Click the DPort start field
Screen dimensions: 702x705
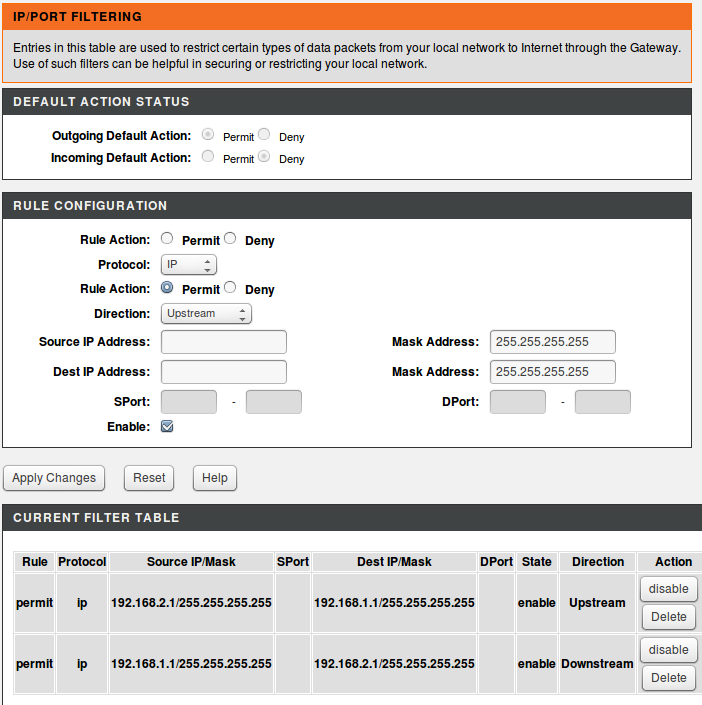tap(518, 402)
